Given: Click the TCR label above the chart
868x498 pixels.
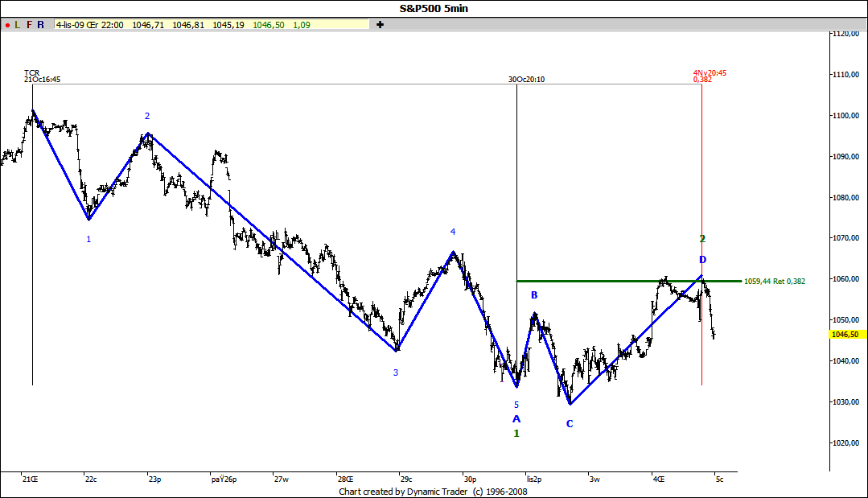Looking at the screenshot, I should click(31, 72).
